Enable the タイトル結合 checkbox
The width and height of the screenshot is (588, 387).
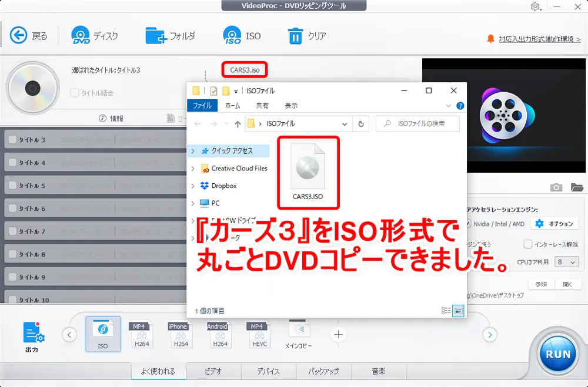pos(75,93)
